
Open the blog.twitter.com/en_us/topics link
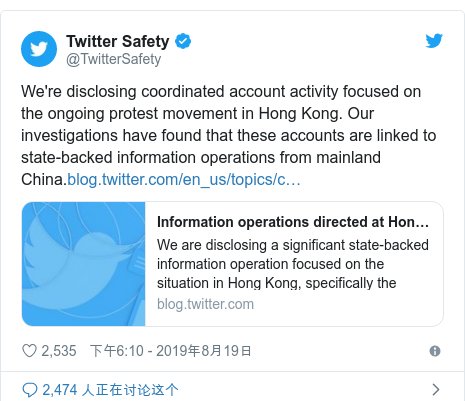[x=184, y=180]
